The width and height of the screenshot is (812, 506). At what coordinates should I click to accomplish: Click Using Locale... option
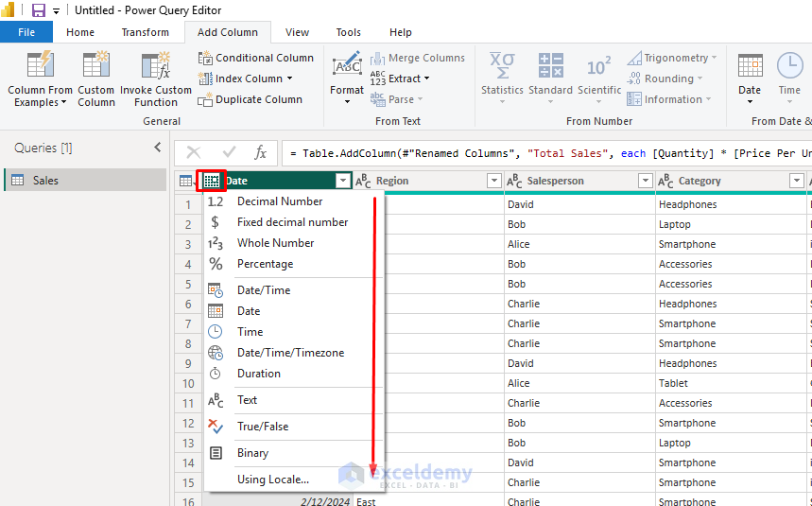coord(294,480)
